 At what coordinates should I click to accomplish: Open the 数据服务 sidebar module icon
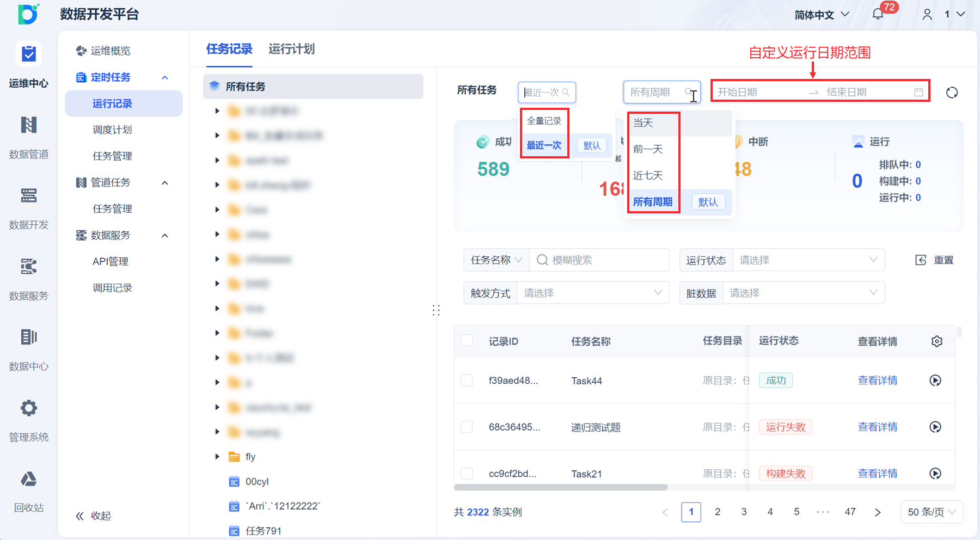click(28, 267)
